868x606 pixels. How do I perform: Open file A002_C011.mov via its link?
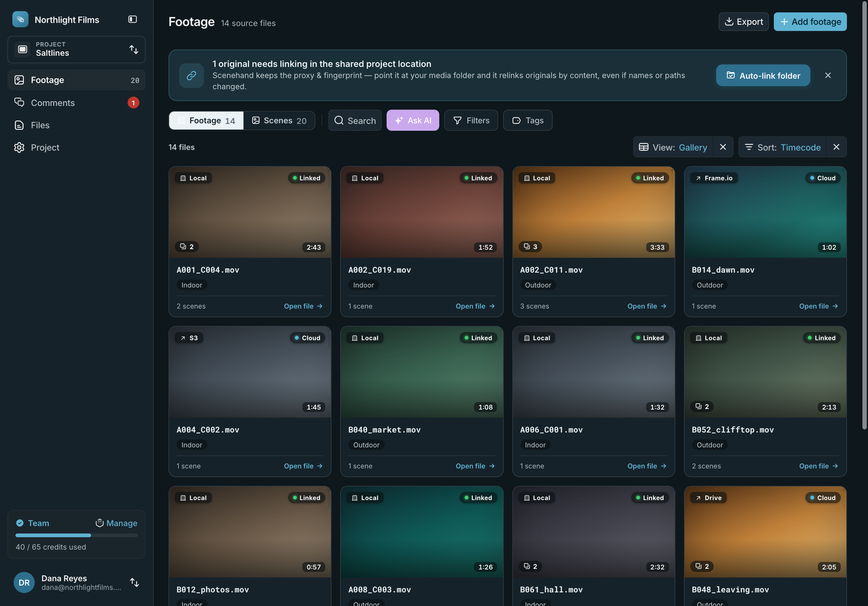click(647, 306)
